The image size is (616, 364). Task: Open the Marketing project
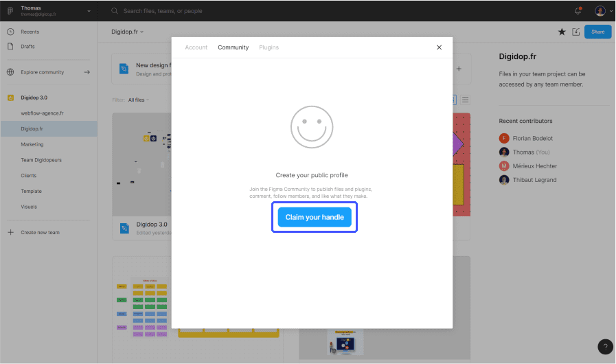click(x=32, y=144)
